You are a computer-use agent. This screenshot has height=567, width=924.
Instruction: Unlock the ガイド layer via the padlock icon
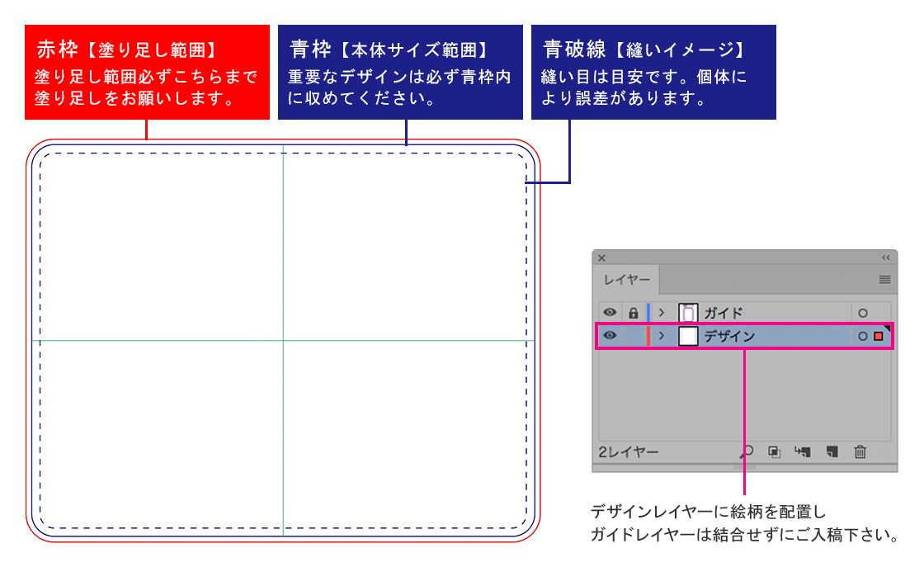click(x=634, y=313)
